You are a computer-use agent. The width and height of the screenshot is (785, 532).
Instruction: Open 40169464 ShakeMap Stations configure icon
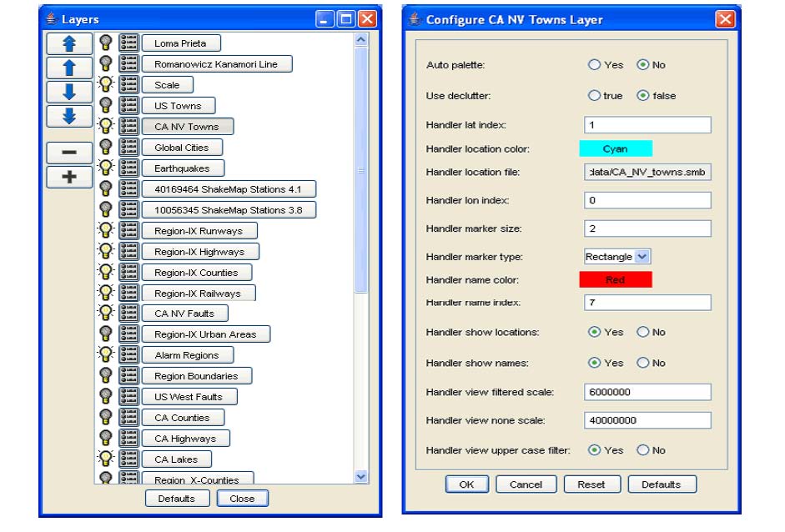(x=128, y=188)
